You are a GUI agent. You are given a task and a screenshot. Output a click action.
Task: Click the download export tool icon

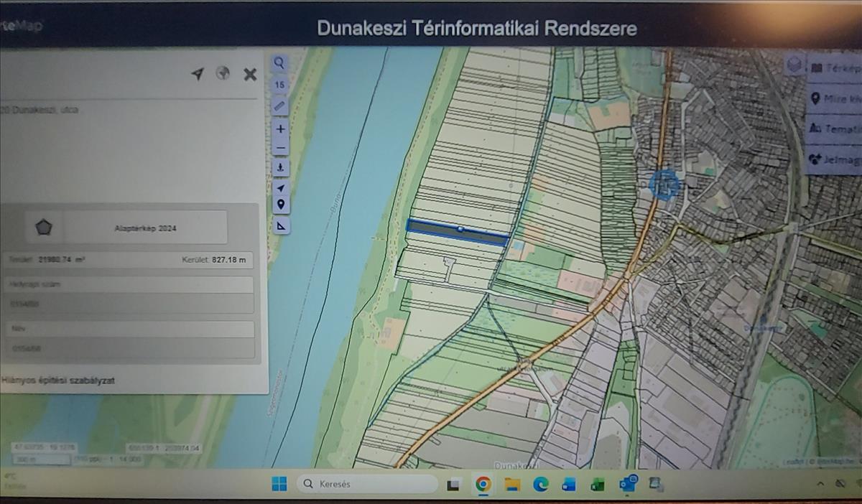280,167
